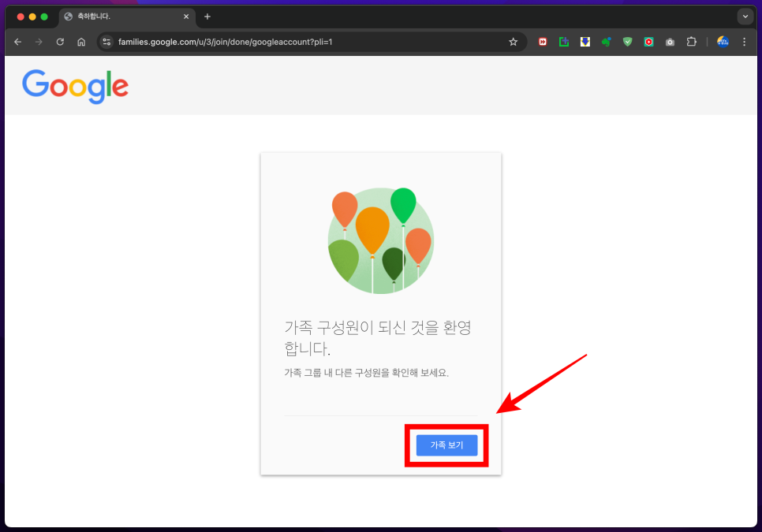Click the 가족 구성원이 되신 것을 환영합니다. heading
The image size is (762, 532).
378,338
